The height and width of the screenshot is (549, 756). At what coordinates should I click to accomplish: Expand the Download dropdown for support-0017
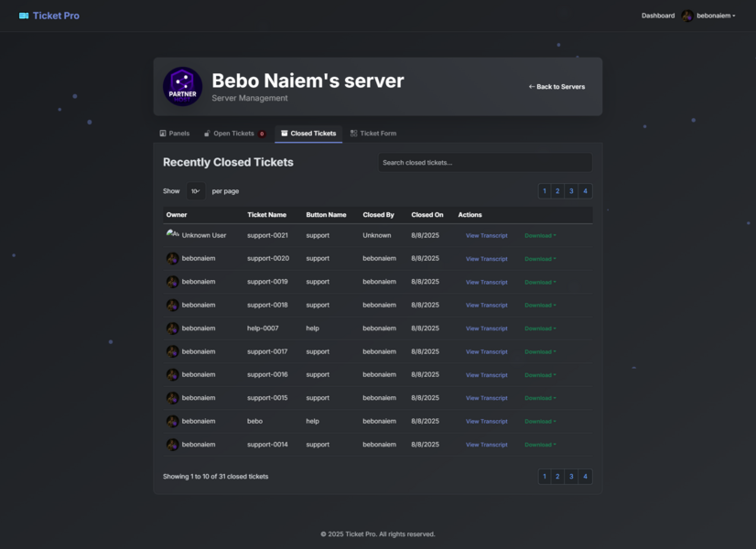(540, 352)
